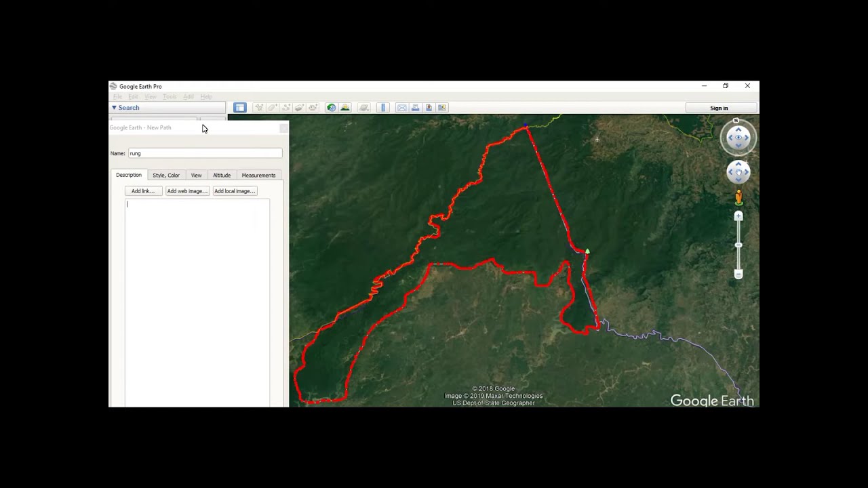Open the Help menu

point(206,97)
